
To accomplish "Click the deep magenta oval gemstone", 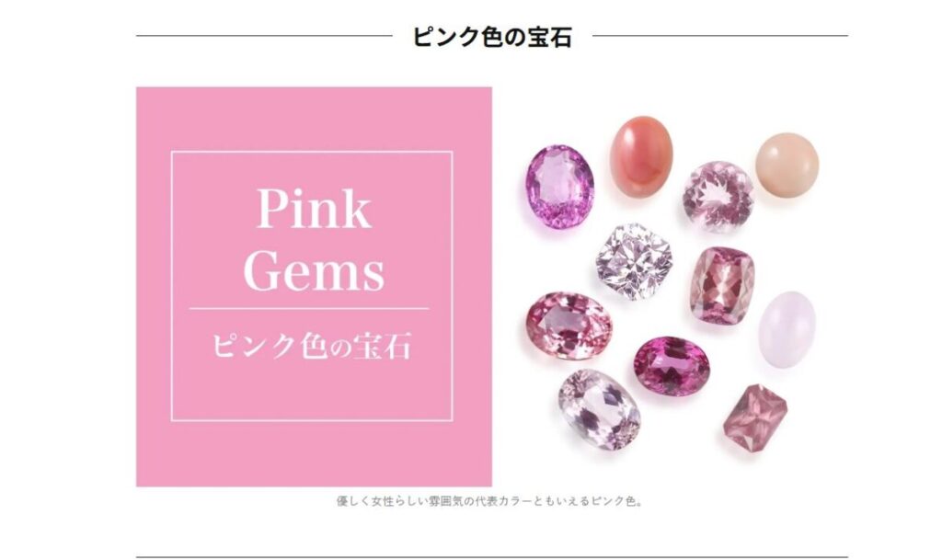I will [x=672, y=366].
